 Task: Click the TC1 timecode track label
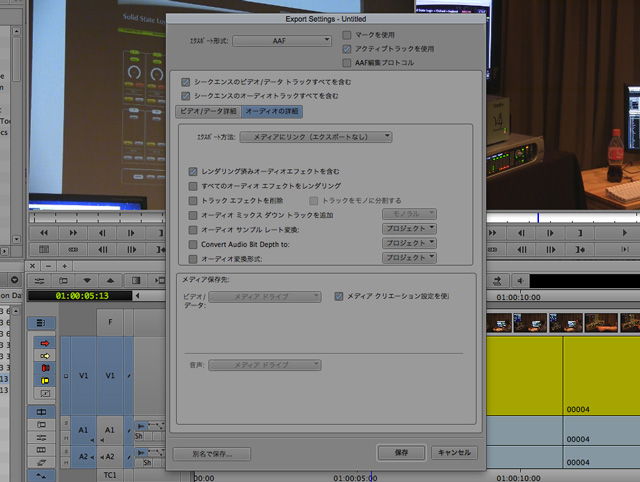point(110,475)
